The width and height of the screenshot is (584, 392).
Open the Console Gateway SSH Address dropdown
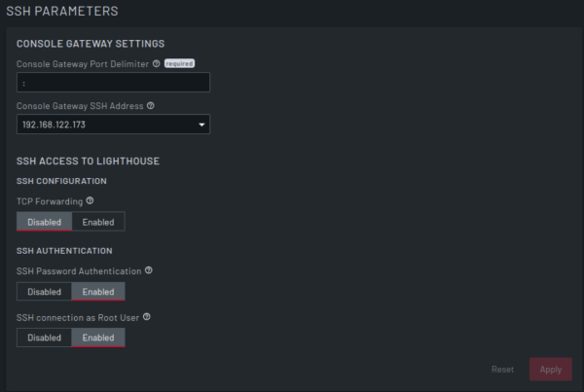pyautogui.click(x=113, y=125)
